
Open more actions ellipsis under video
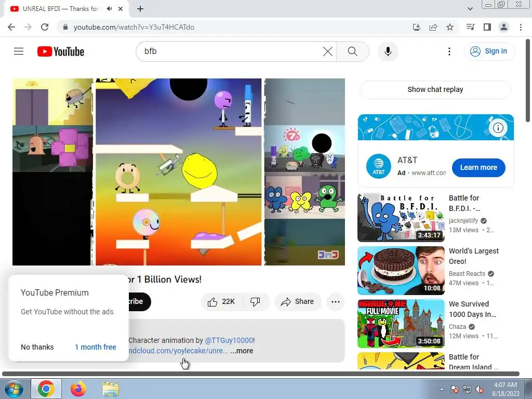pos(336,302)
